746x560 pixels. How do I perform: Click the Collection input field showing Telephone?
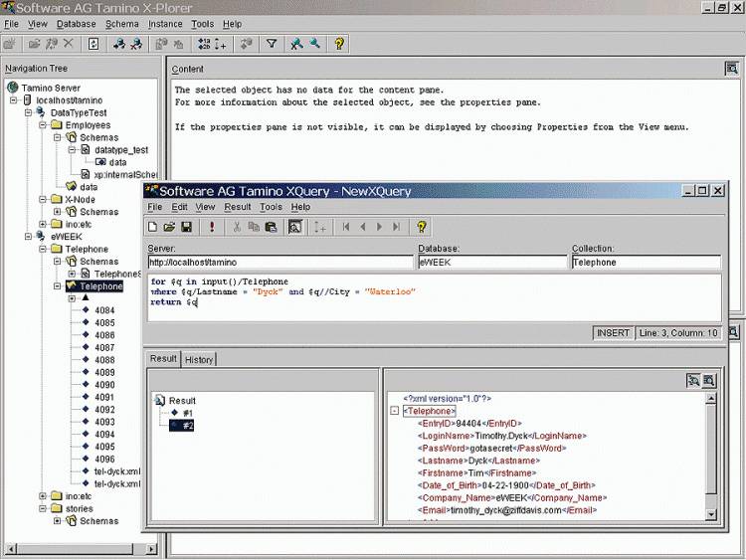(x=647, y=263)
